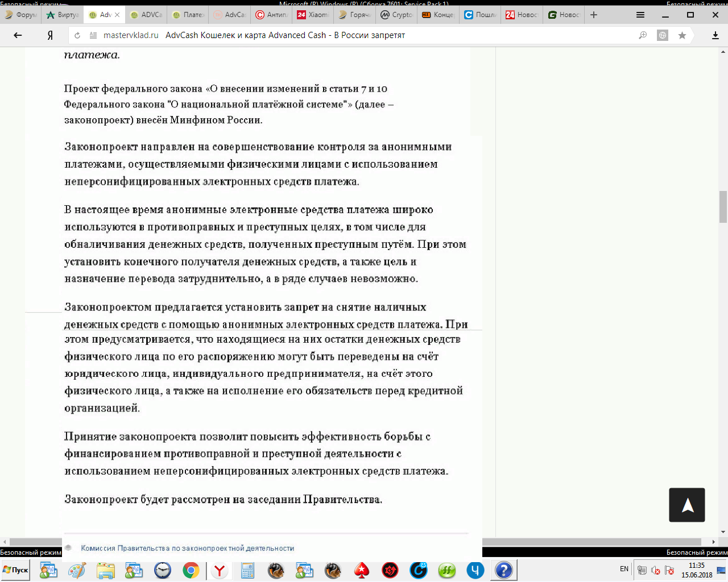728x582 pixels.
Task: Click the EN language indicator in the tray
Action: pyautogui.click(x=624, y=569)
